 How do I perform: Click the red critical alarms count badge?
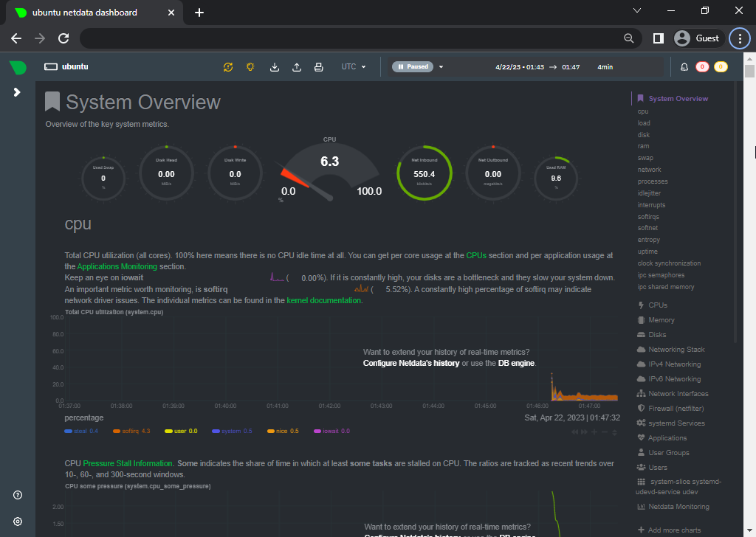[702, 67]
